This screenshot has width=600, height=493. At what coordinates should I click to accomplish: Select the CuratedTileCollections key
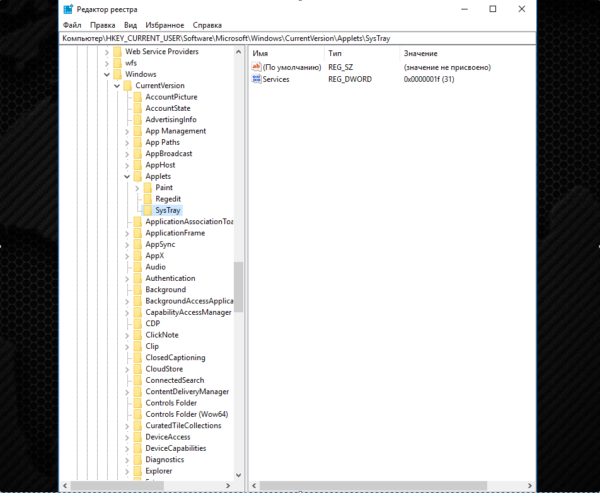[x=183, y=426]
